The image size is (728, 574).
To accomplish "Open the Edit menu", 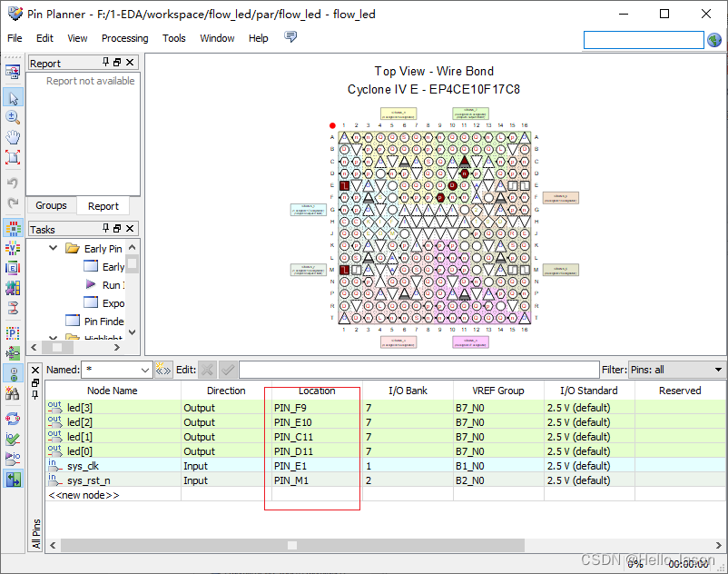I will (x=44, y=38).
